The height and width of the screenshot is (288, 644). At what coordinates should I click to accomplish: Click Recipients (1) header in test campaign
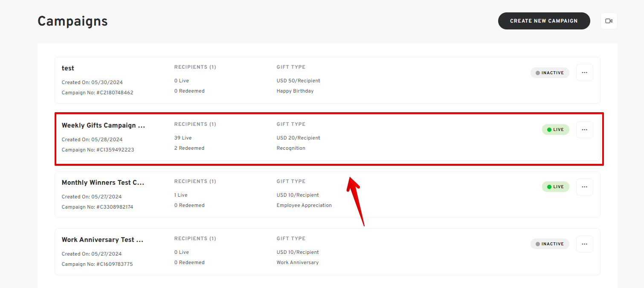195,67
